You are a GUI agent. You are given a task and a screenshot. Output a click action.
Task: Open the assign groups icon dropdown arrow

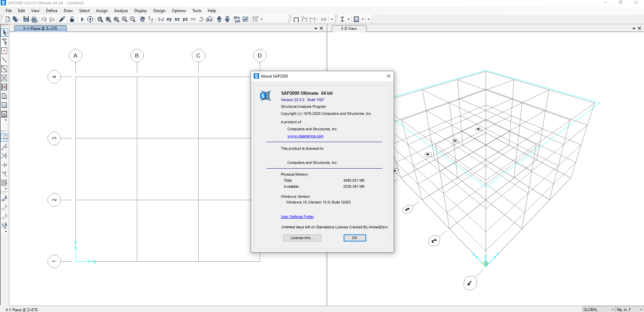[x=261, y=19]
